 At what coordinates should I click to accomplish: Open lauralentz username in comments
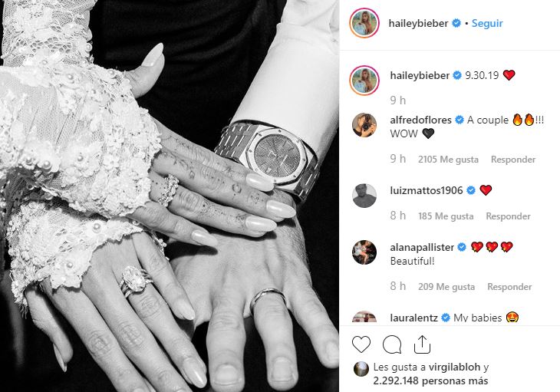click(x=414, y=318)
